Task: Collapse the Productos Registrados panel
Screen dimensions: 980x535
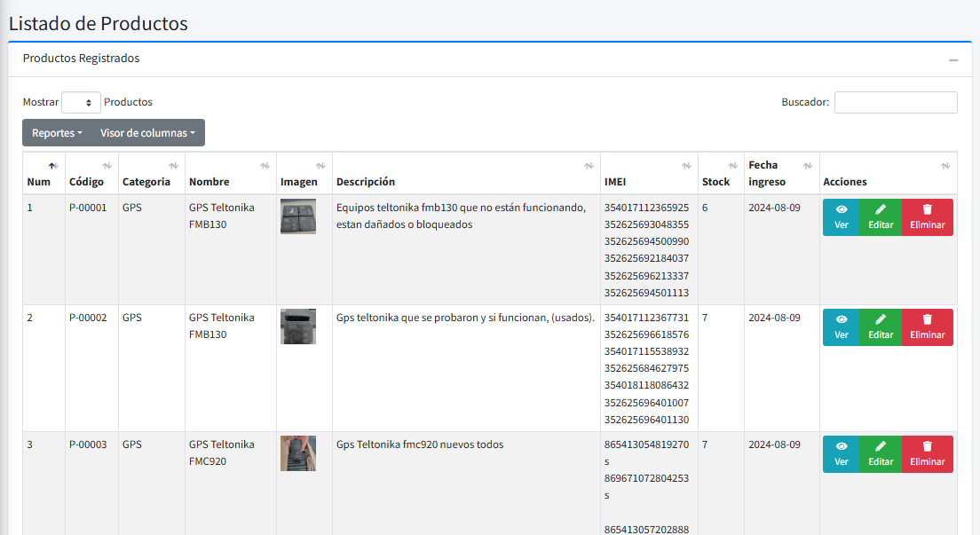Action: pos(953,59)
